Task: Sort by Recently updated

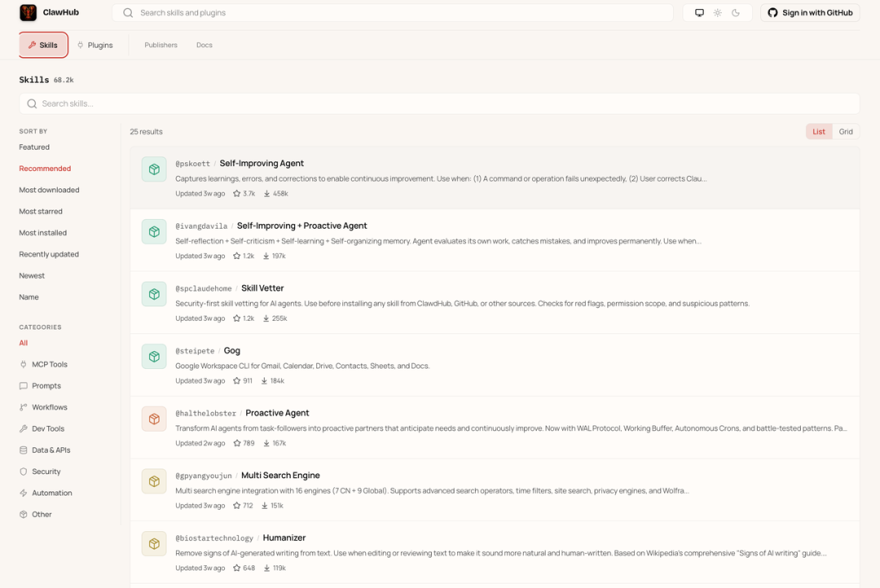Action: (x=49, y=254)
